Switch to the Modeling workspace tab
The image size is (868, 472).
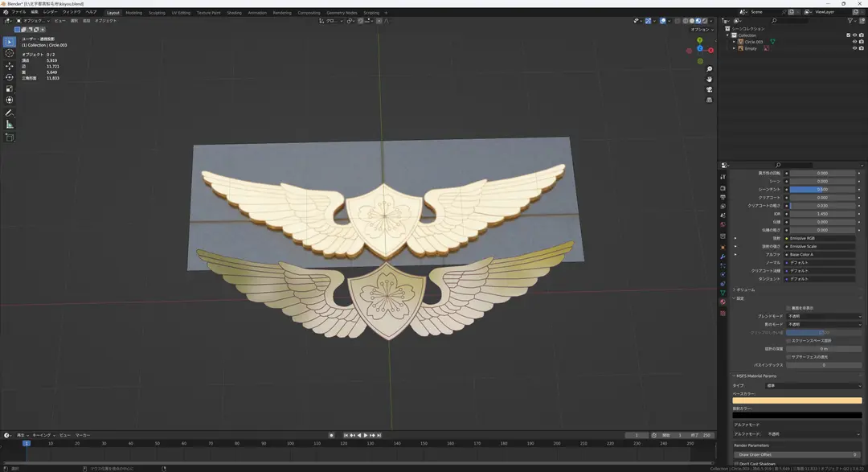pyautogui.click(x=134, y=12)
